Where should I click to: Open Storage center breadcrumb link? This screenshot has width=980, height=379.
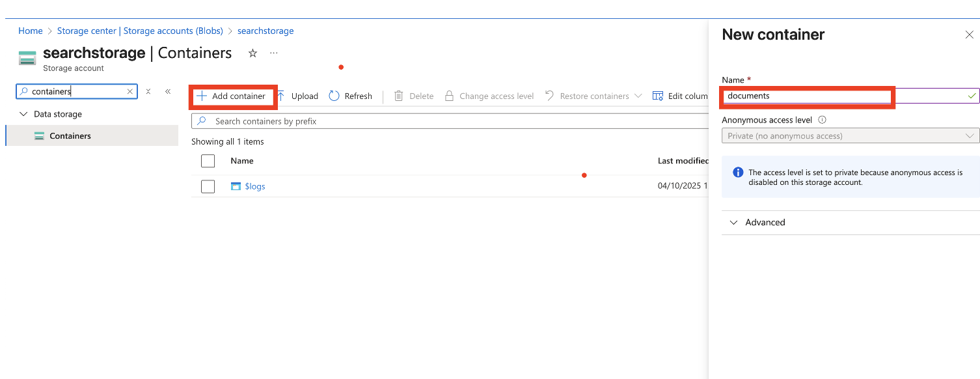[140, 31]
